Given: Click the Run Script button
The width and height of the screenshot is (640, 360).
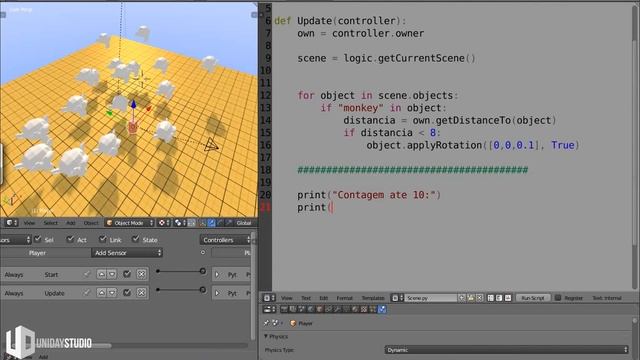Looking at the screenshot, I should pyautogui.click(x=533, y=298).
